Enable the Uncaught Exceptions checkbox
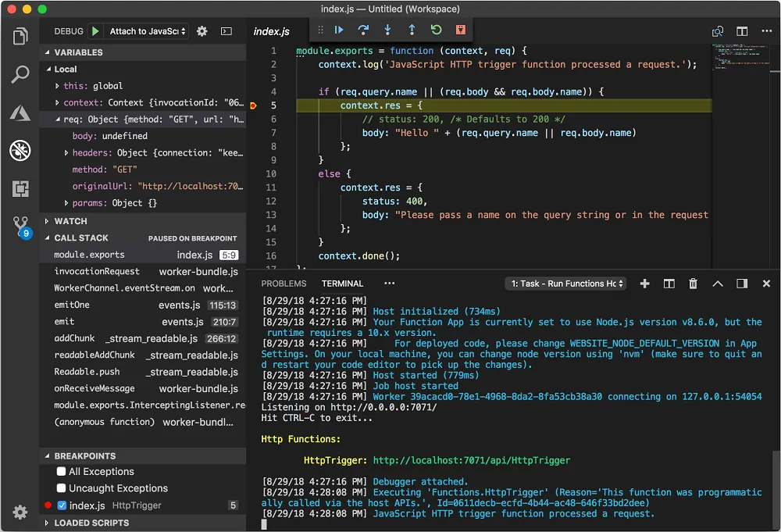 pyautogui.click(x=62, y=488)
